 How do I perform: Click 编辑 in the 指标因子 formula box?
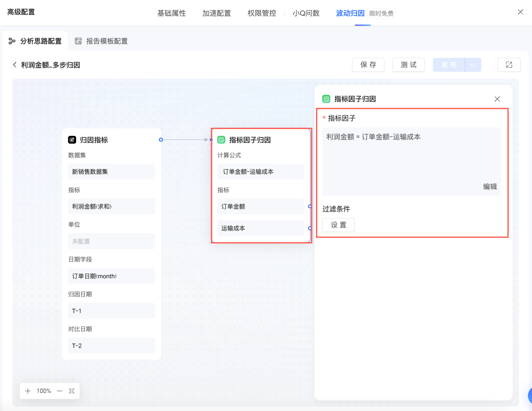pos(490,187)
